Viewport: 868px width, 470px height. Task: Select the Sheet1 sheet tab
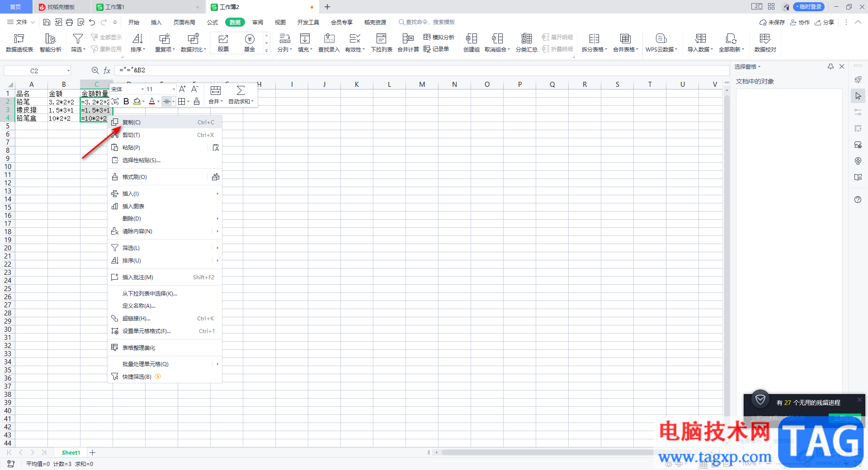(71, 452)
